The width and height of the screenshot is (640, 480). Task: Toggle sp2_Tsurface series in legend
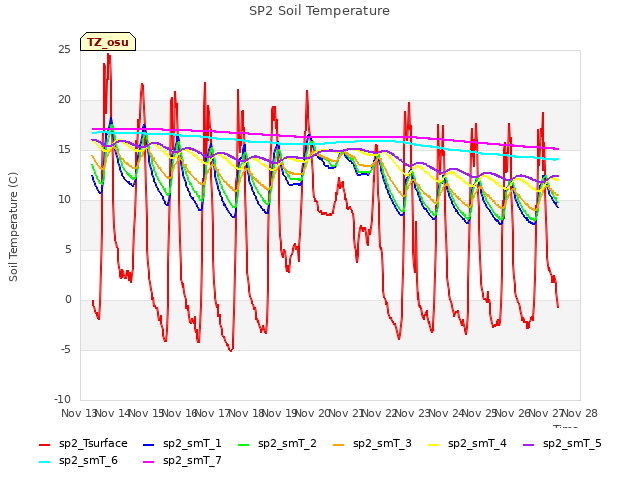[83, 444]
